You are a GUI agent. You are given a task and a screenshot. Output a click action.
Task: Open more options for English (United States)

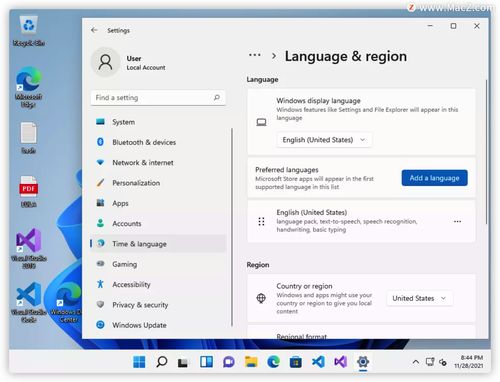(x=457, y=222)
